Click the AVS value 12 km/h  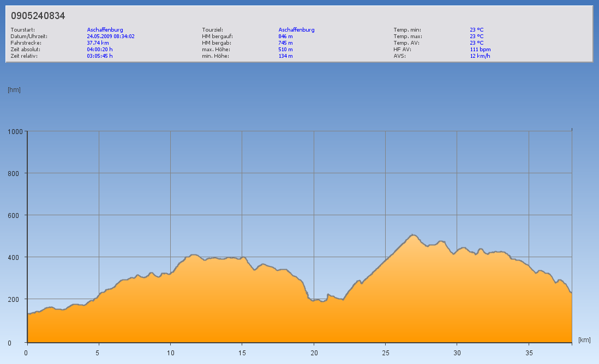pos(480,56)
